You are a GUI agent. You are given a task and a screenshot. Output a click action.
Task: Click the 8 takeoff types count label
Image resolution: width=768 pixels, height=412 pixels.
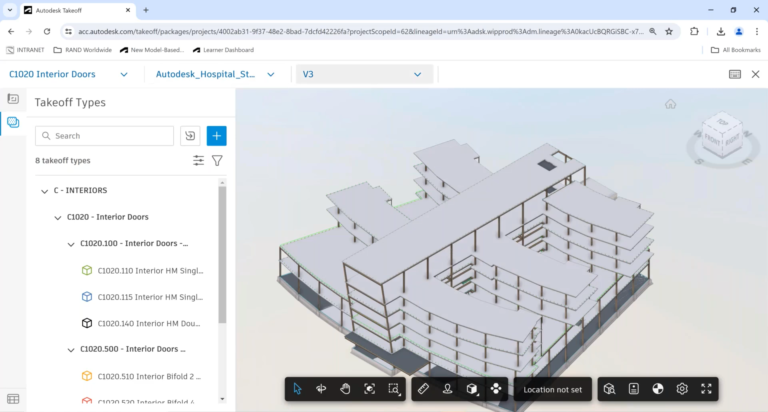[x=63, y=160]
